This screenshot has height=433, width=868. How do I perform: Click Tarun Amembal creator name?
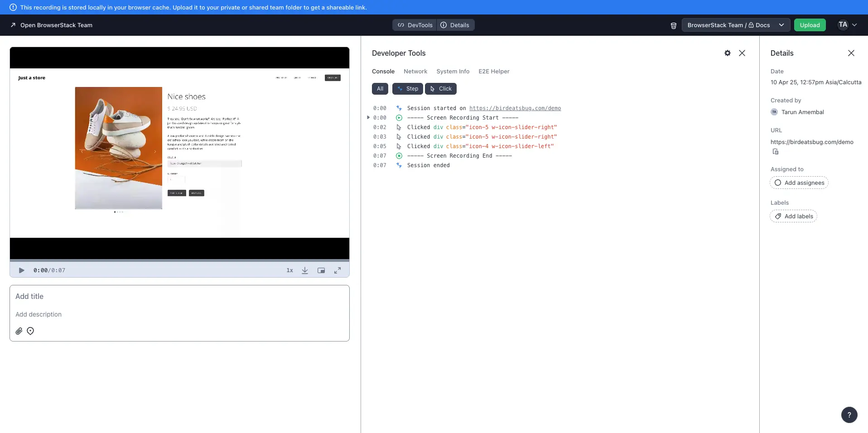802,112
